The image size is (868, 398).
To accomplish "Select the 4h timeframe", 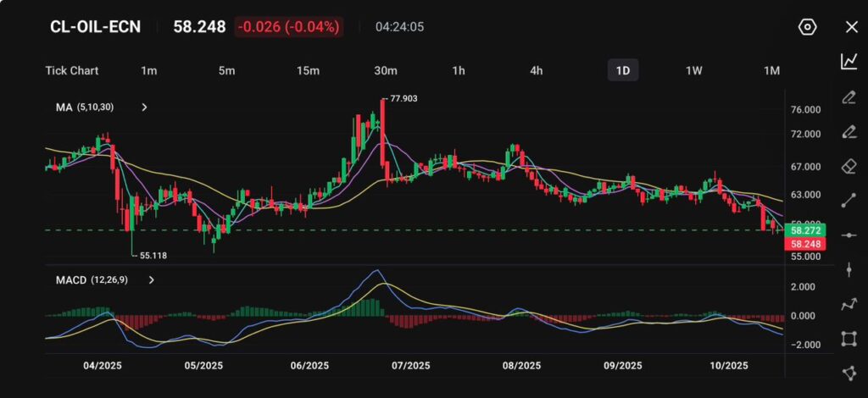I will [x=536, y=70].
